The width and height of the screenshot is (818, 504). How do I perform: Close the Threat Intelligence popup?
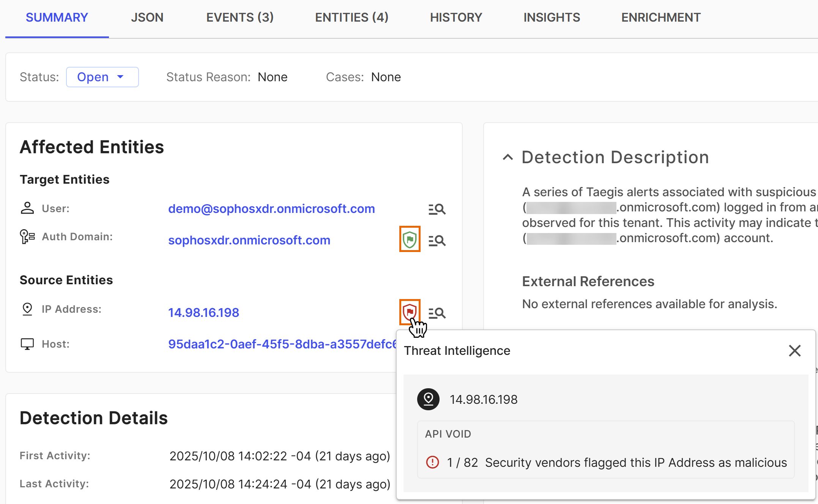pyautogui.click(x=794, y=351)
